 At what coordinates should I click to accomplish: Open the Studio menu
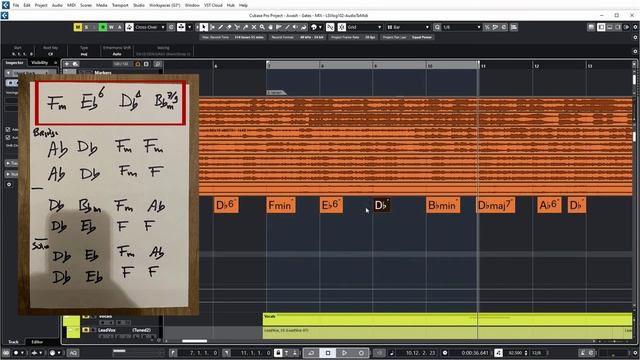[x=139, y=5]
